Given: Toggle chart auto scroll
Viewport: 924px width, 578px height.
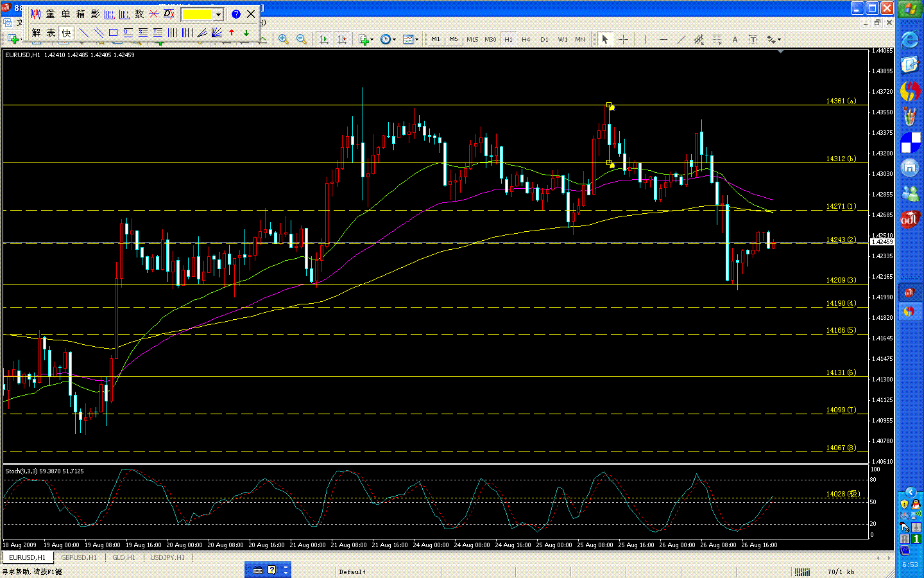Looking at the screenshot, I should (324, 40).
